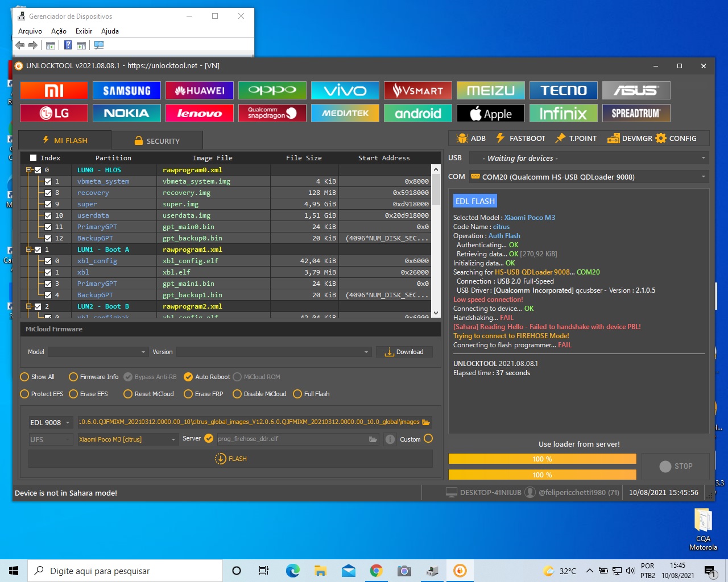Select the Meizu brand tile
The height and width of the screenshot is (582, 728).
491,90
